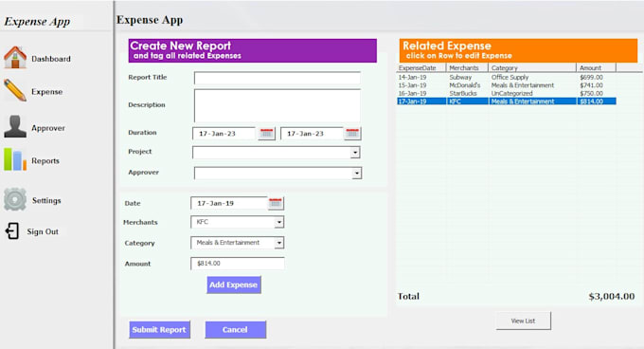This screenshot has height=349, width=644.
Task: Expand the Approver dropdown arrow
Action: pyautogui.click(x=357, y=173)
